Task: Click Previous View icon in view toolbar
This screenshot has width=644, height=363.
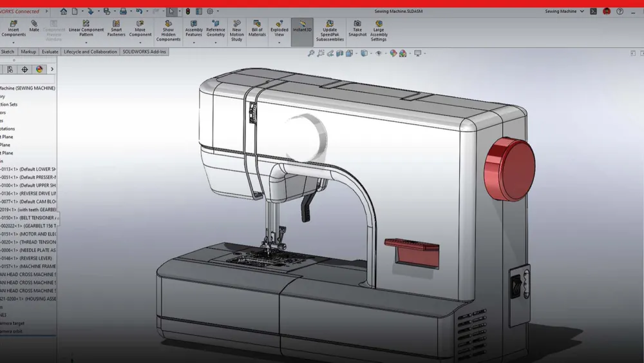Action: 330,53
